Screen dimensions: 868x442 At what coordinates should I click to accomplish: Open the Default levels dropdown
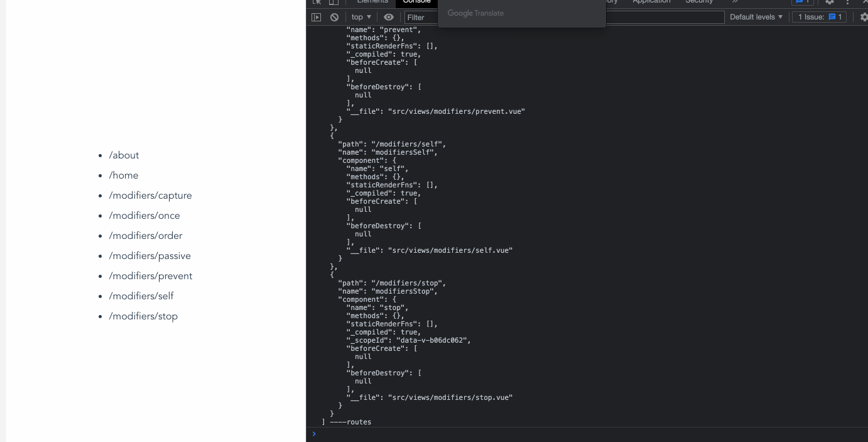[756, 17]
